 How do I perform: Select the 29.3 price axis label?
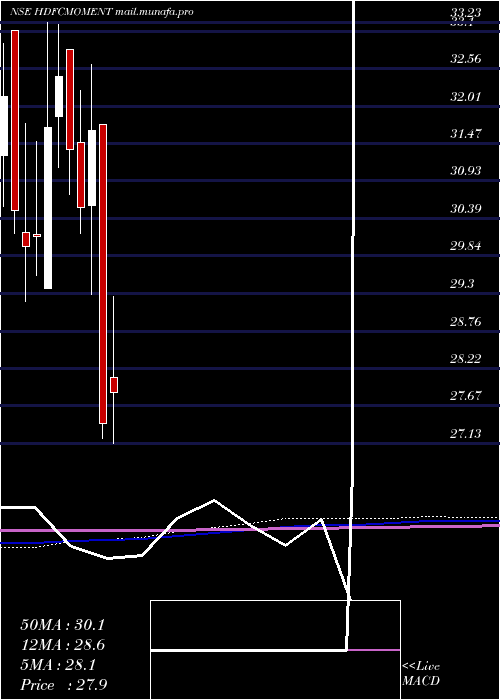[x=462, y=283]
